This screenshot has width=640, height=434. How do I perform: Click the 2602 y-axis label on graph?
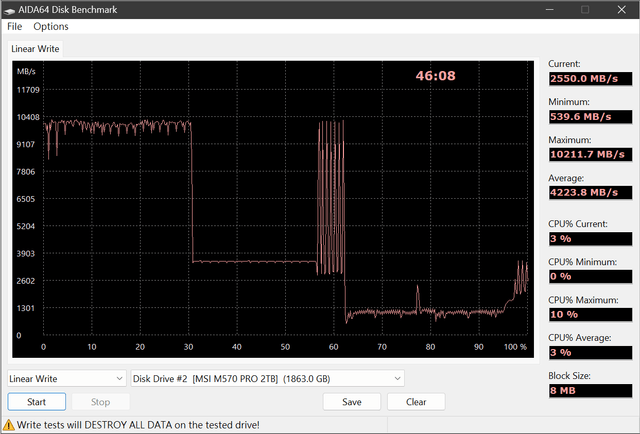25,281
